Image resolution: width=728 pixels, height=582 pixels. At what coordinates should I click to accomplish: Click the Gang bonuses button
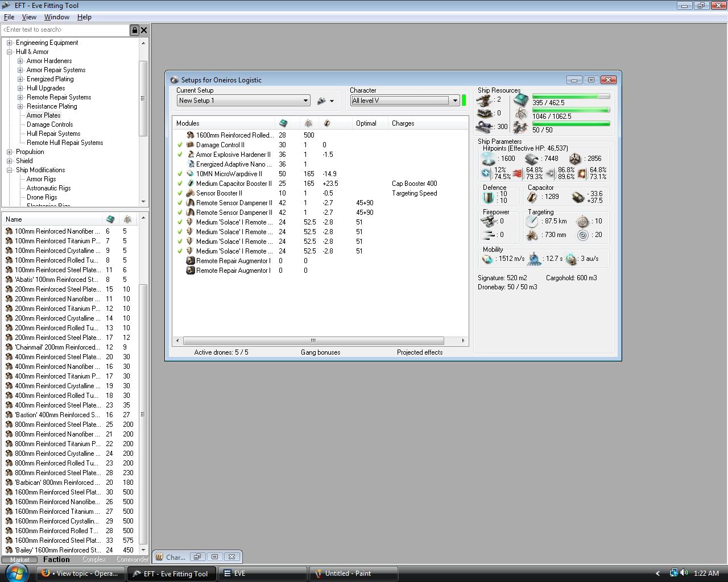tap(320, 352)
